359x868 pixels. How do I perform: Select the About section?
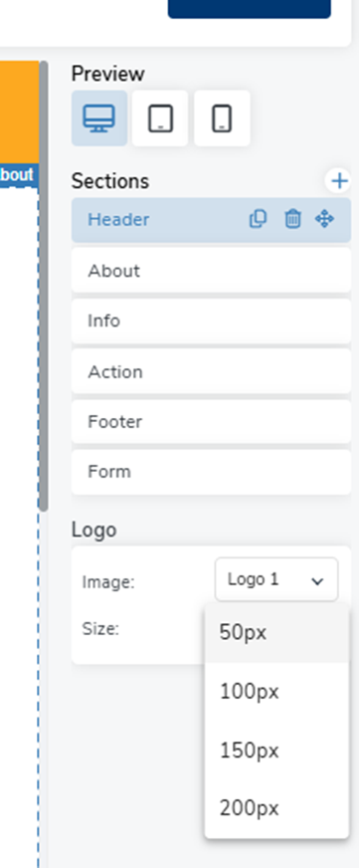[211, 271]
